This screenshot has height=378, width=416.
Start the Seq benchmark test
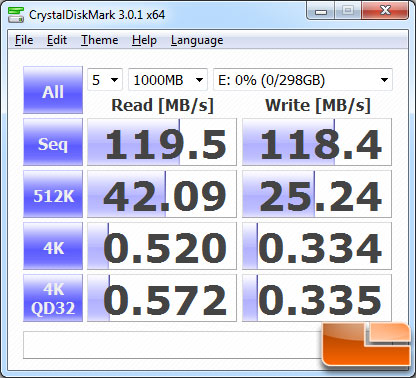coord(53,142)
